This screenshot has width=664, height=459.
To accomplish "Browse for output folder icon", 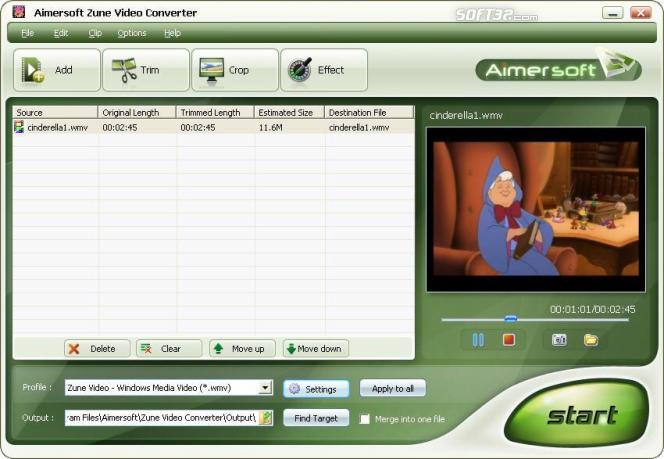I will pyautogui.click(x=266, y=418).
